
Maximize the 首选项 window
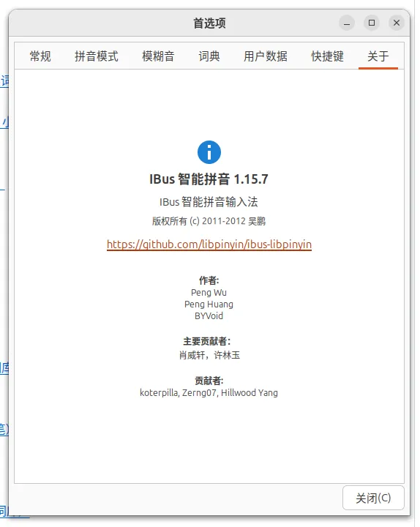(372, 23)
